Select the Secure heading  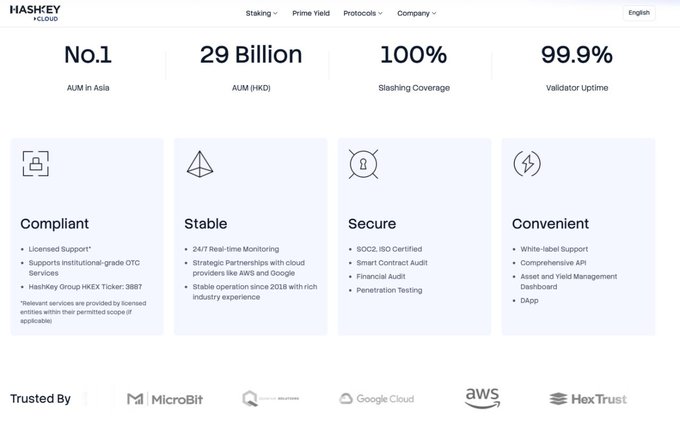(x=372, y=224)
